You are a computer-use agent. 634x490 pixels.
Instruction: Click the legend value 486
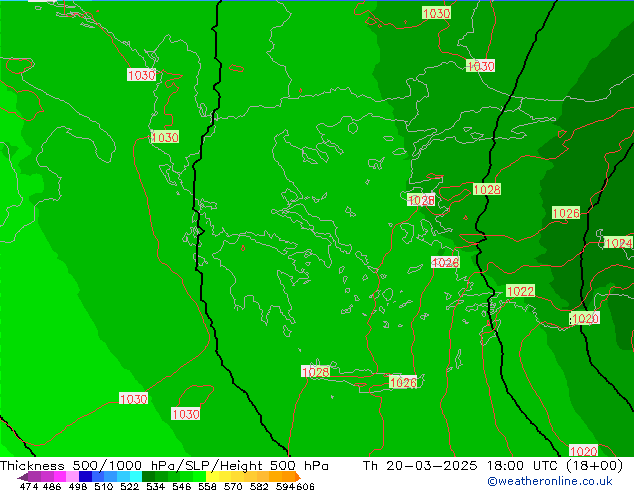point(52,486)
